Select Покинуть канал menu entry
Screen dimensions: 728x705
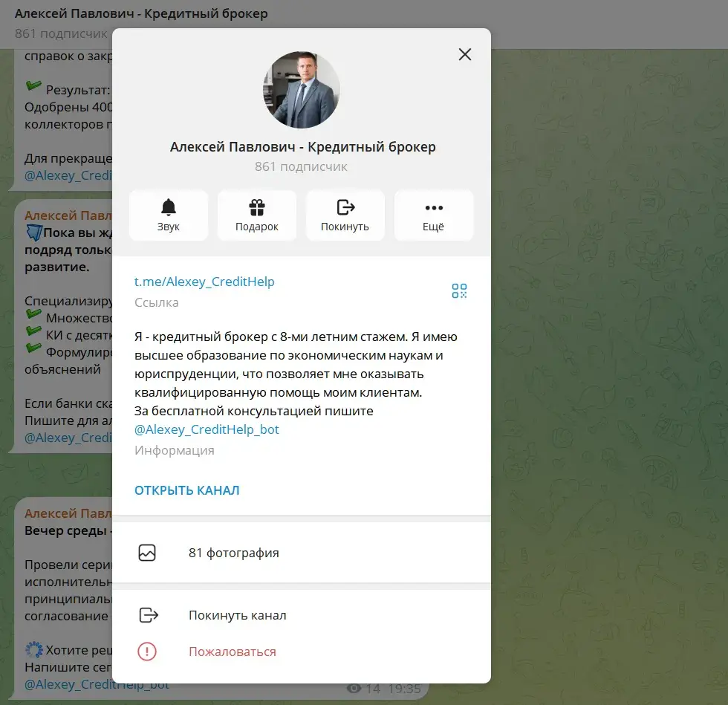(302, 615)
